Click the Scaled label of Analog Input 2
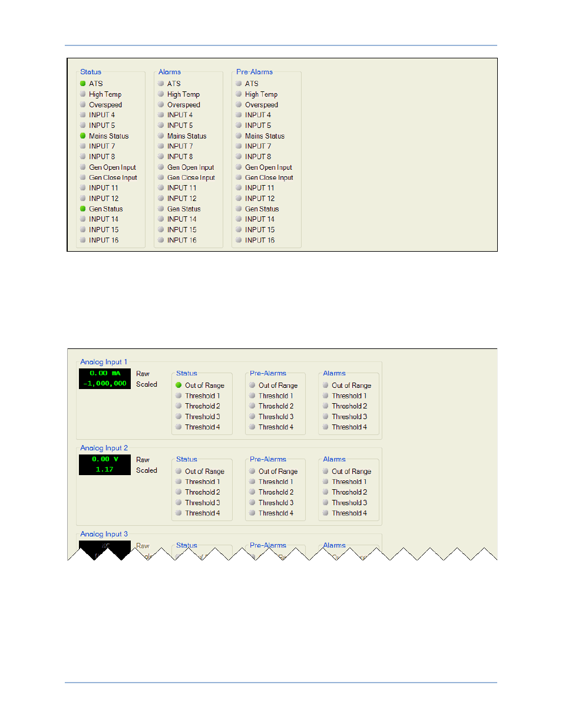562x728 pixels. (147, 470)
